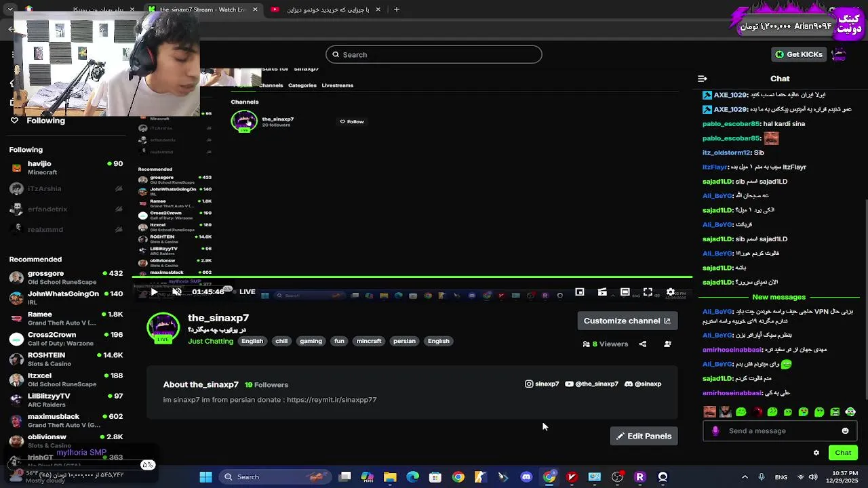Image resolution: width=868 pixels, height=488 pixels.
Task: Open Ramee recommended channel
Action: tap(66, 318)
